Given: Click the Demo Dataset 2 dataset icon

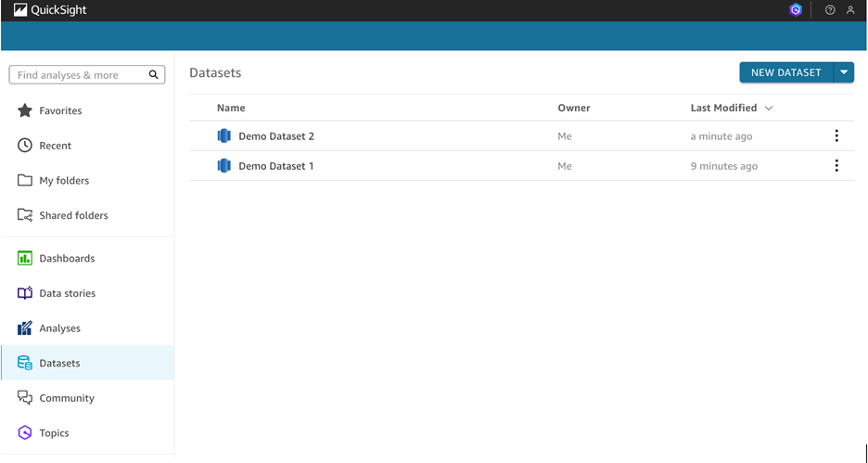Looking at the screenshot, I should (224, 135).
